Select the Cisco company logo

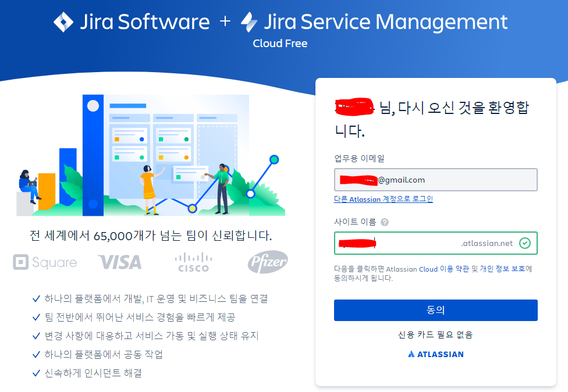193,263
